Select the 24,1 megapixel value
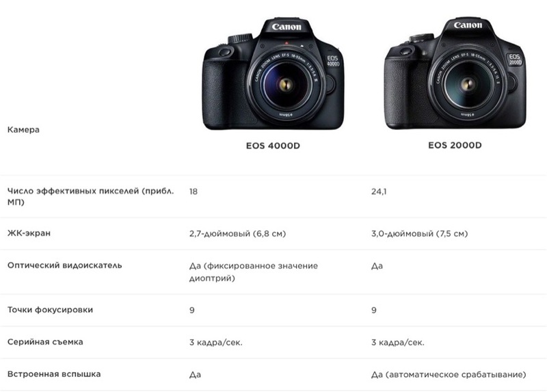This screenshot has height=392, width=547. [x=379, y=192]
